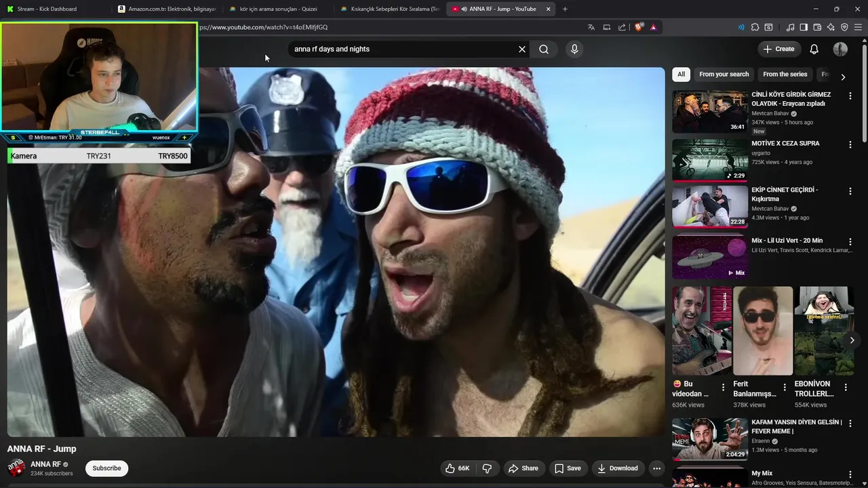Click the browser music note playlist icon
Screen dimensions: 868x488
[790, 27]
